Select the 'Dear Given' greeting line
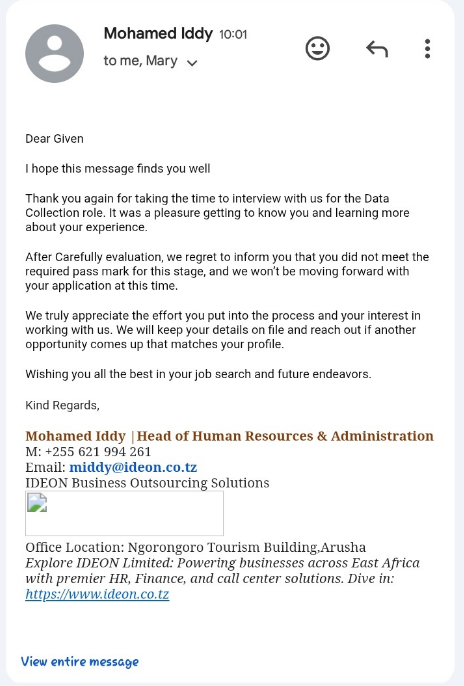This screenshot has height=686, width=464. pyautogui.click(x=54, y=139)
